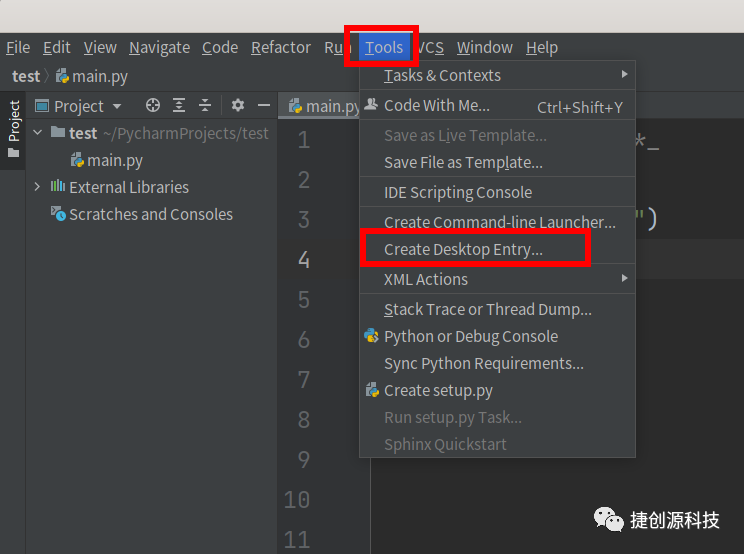
Task: Click line number 4 in the gutter
Action: pos(304,259)
